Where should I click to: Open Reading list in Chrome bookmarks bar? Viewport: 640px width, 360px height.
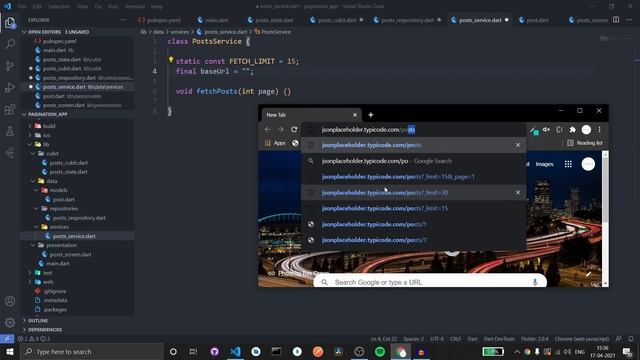coord(584,143)
